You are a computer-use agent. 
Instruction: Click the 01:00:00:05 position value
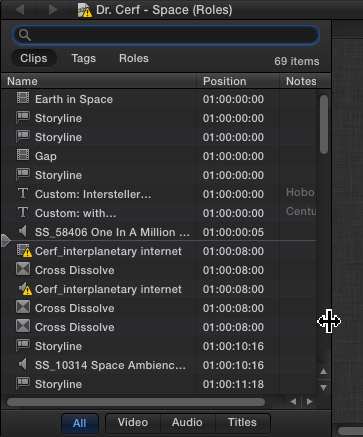pyautogui.click(x=233, y=232)
